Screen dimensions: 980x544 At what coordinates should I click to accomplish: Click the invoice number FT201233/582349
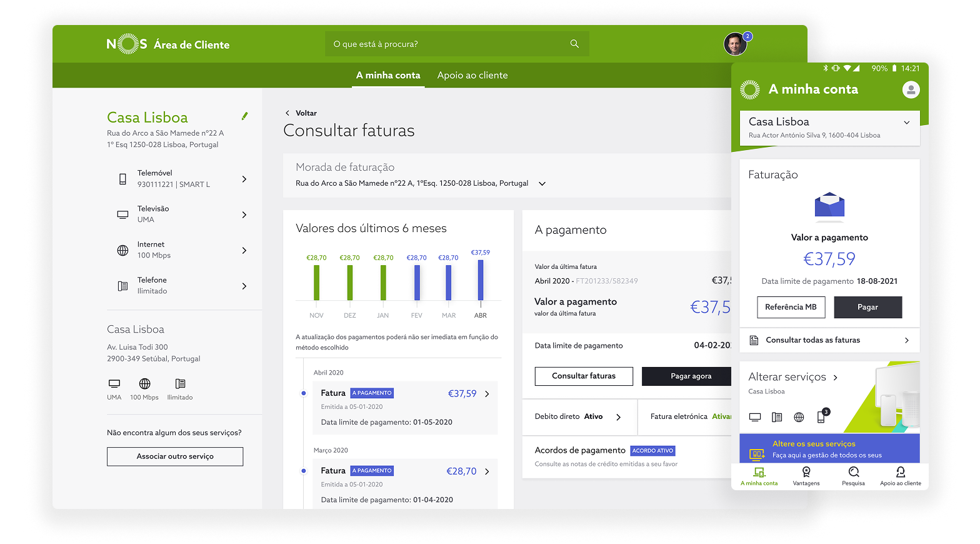tap(607, 281)
